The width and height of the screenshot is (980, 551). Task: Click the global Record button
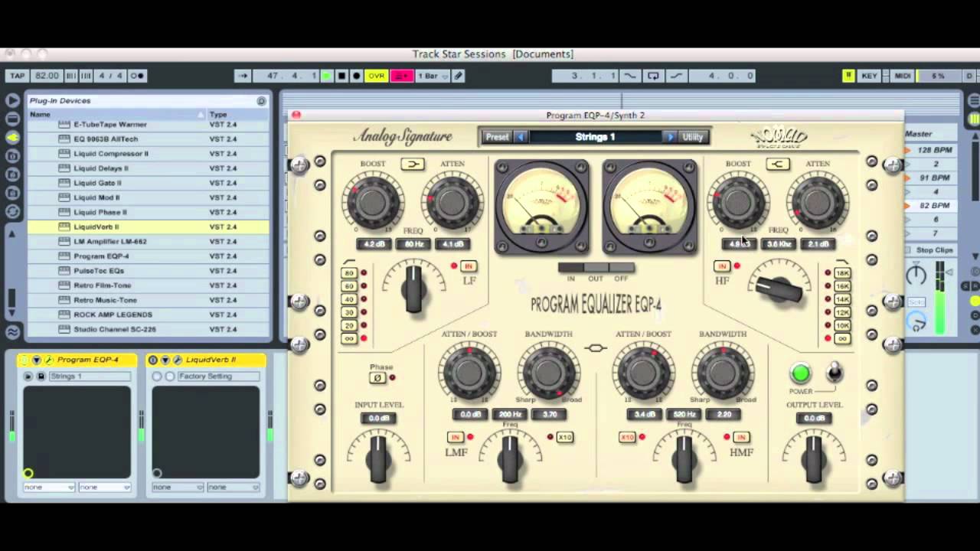click(x=356, y=76)
